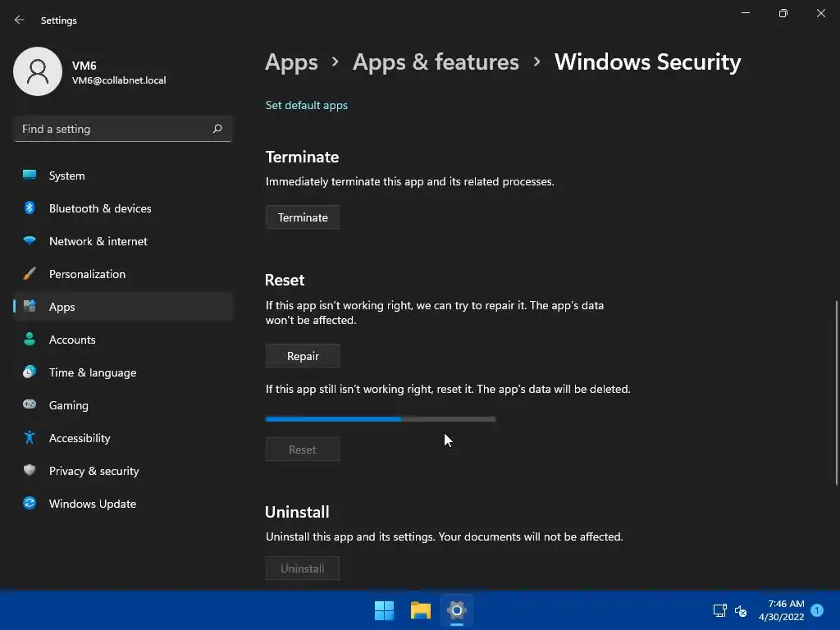Click the Bluetooth icon in the sidebar
This screenshot has height=630, width=840.
[30, 208]
